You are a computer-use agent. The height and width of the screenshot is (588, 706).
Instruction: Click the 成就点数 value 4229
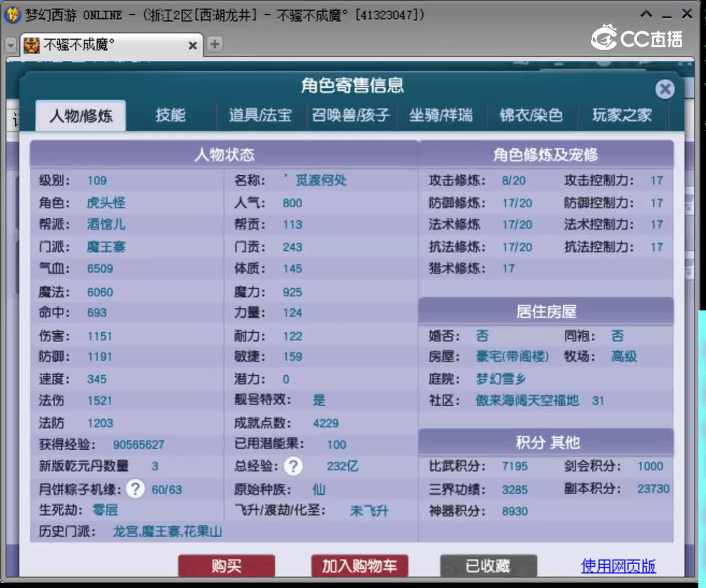point(326,423)
